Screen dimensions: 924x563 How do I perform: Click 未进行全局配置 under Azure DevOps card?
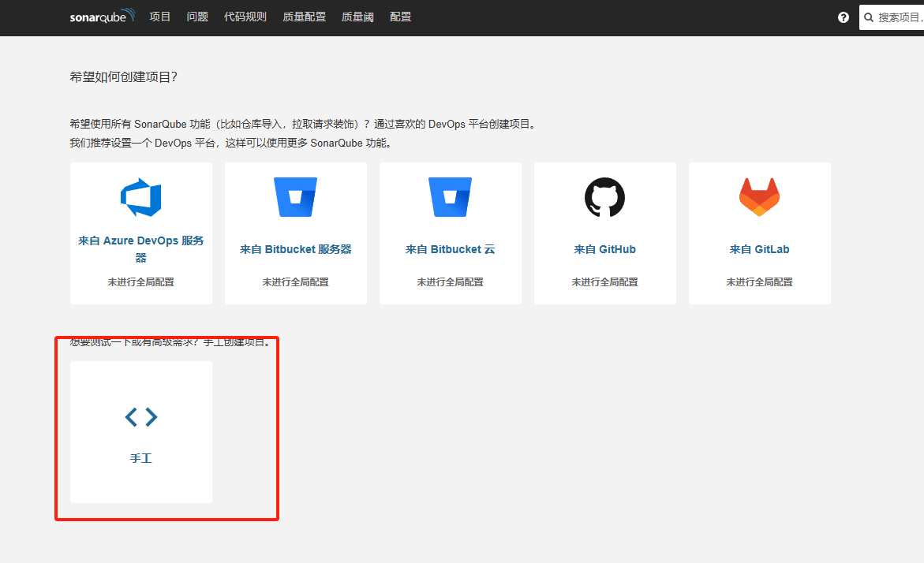140,282
